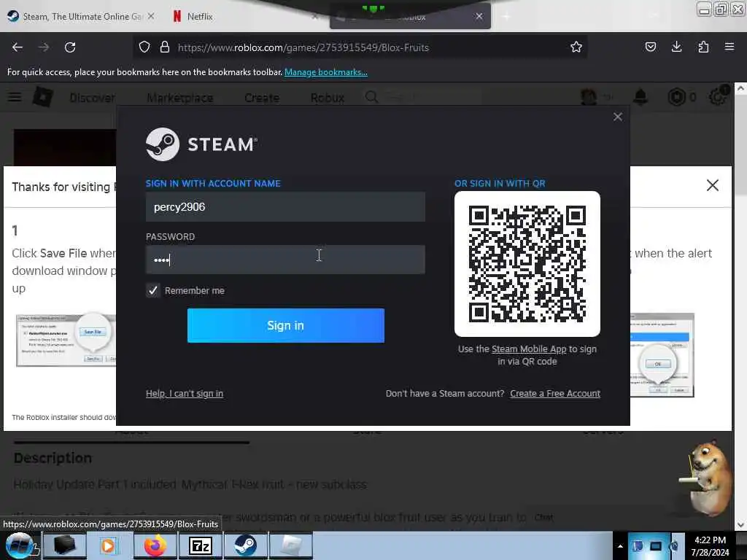Image resolution: width=747 pixels, height=560 pixels.
Task: Open the Manage bookmarks link
Action: coord(326,72)
